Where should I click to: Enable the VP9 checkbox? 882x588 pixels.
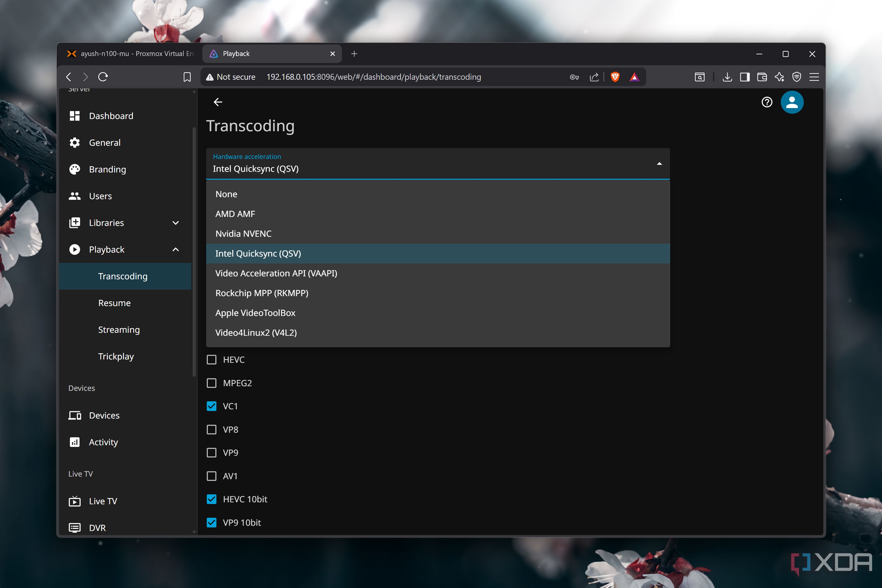click(x=211, y=452)
